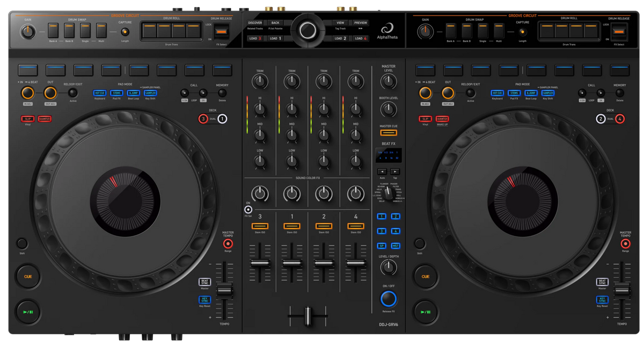The width and height of the screenshot is (644, 345).
Task: Toggle the Beat FX ON/OFF button
Action: 389,298
